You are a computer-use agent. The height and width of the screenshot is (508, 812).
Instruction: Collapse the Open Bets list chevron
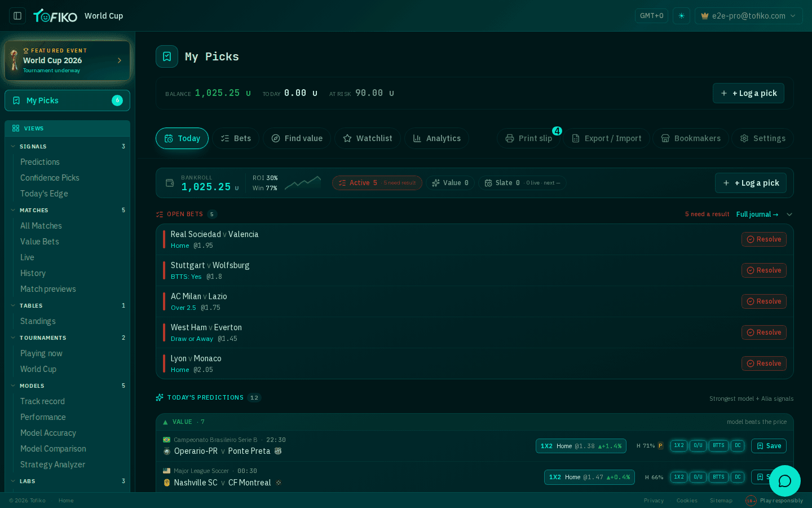pyautogui.click(x=789, y=214)
